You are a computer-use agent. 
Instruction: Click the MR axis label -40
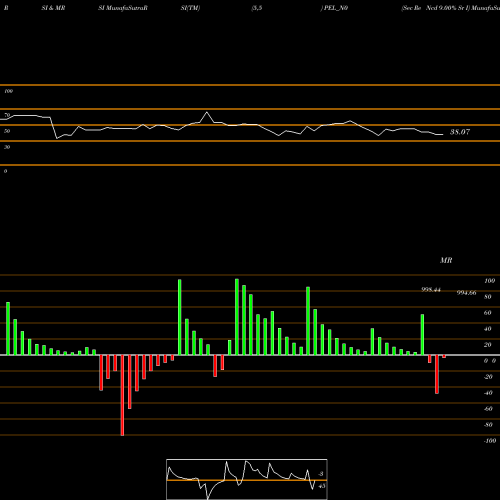tap(488, 393)
